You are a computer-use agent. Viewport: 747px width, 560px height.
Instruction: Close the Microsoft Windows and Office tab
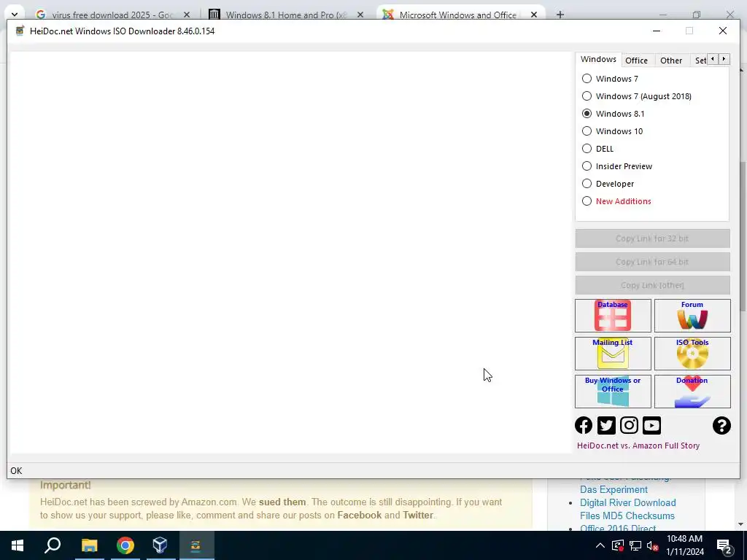point(533,15)
